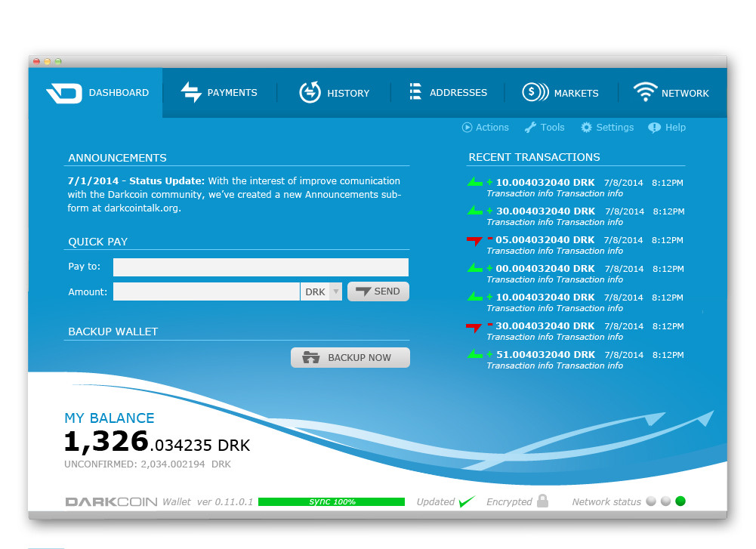Open the Actions menu
The image size is (756, 549).
coord(486,128)
